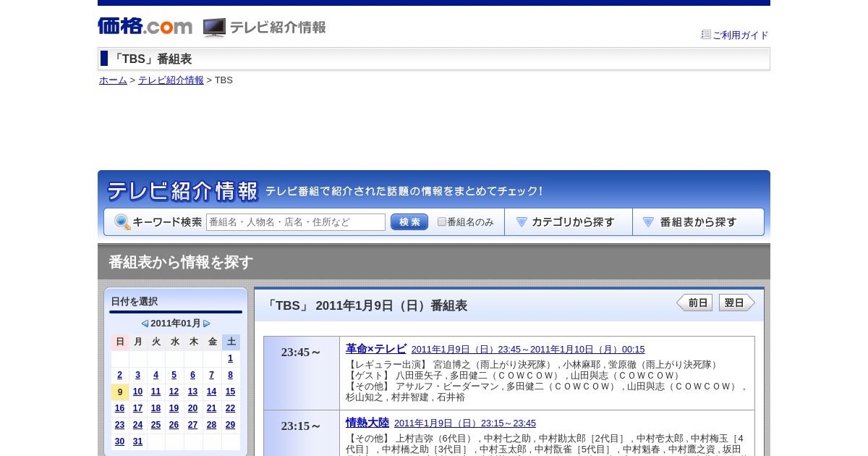Expand 番組表から探す dropdown
Screen dimensions: 868x456
[x=698, y=222]
